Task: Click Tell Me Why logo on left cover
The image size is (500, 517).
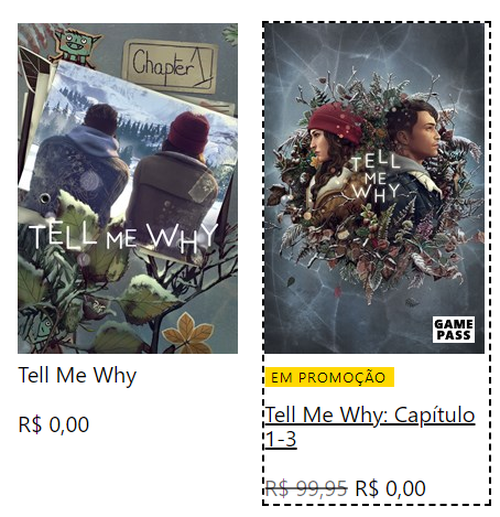Action: pyautogui.click(x=123, y=237)
